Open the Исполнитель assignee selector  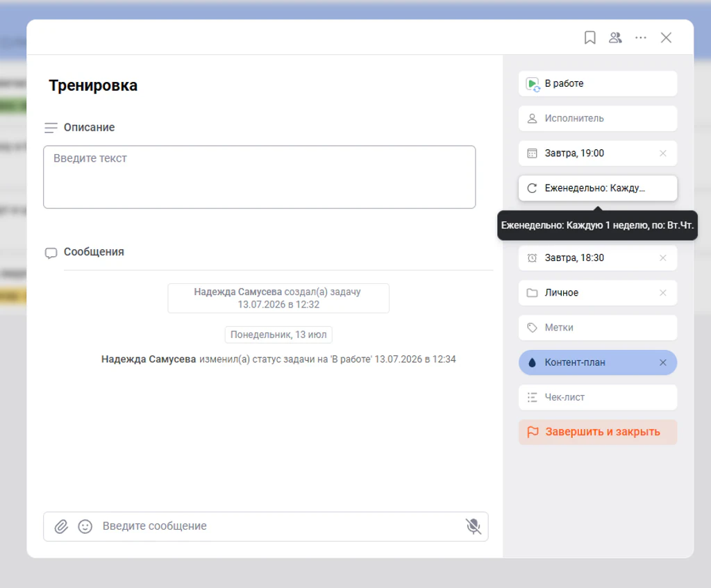(x=598, y=118)
